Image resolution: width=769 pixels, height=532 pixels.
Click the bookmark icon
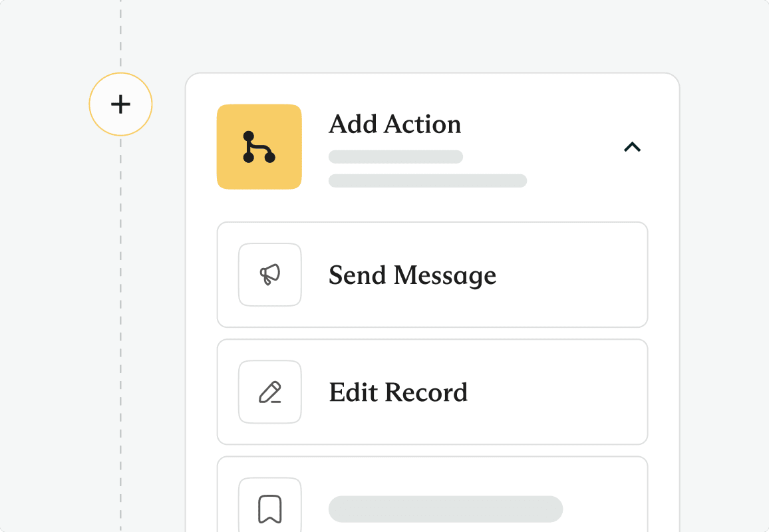pos(269,508)
